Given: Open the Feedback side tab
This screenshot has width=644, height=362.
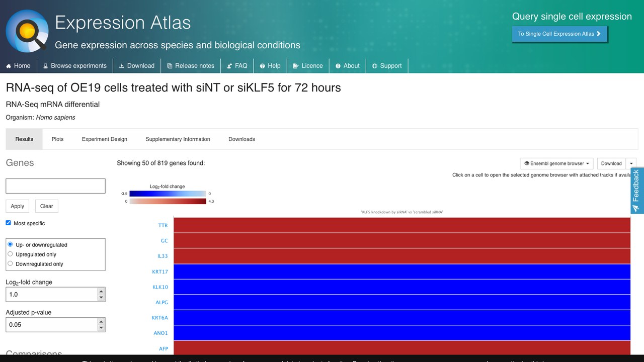Looking at the screenshot, I should 636,191.
